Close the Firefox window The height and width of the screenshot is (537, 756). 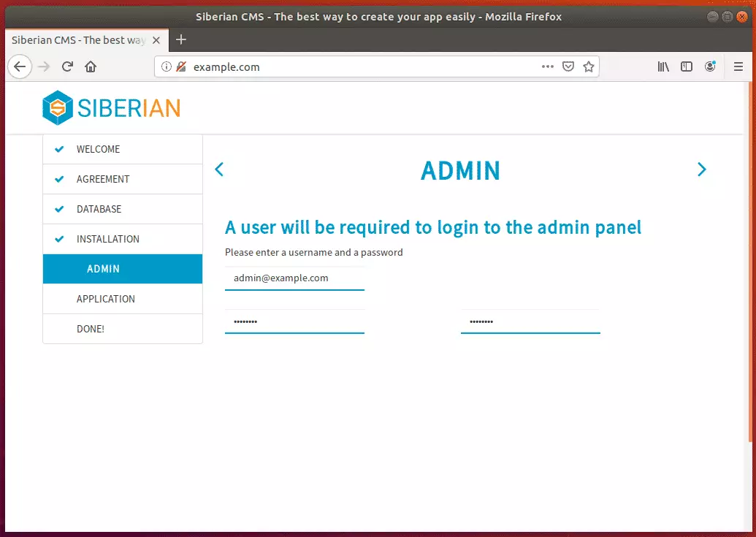pyautogui.click(x=741, y=17)
